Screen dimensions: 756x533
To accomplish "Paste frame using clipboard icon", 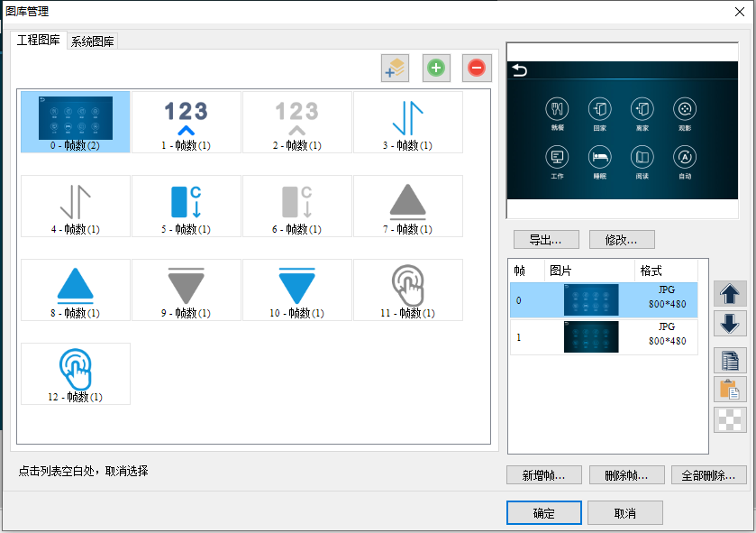I will tap(730, 390).
